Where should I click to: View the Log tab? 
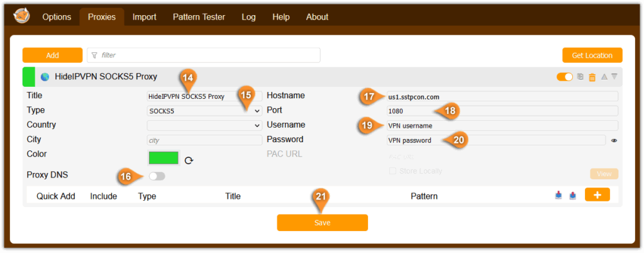click(248, 17)
